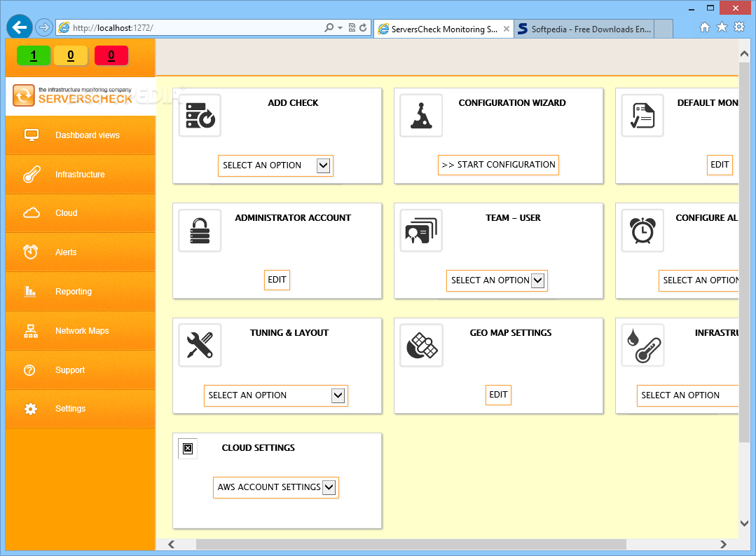Click the ServersCheck logo
Viewport: 756px width, 556px height.
[x=72, y=95]
